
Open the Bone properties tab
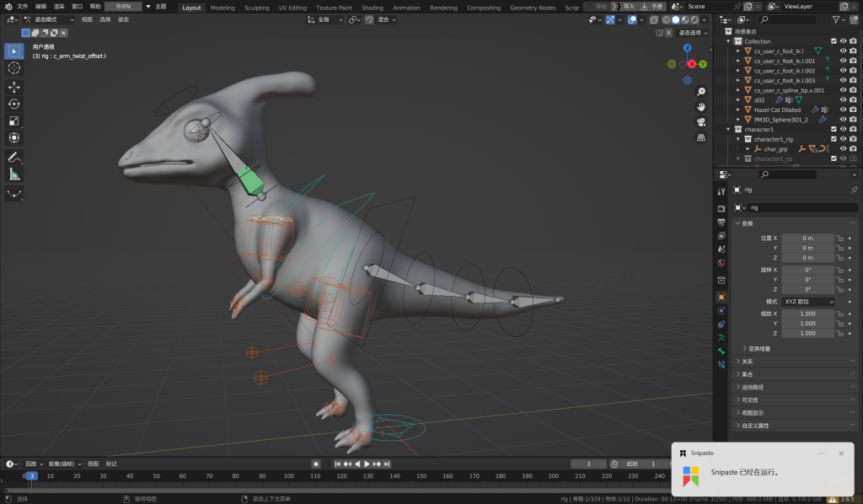click(721, 350)
